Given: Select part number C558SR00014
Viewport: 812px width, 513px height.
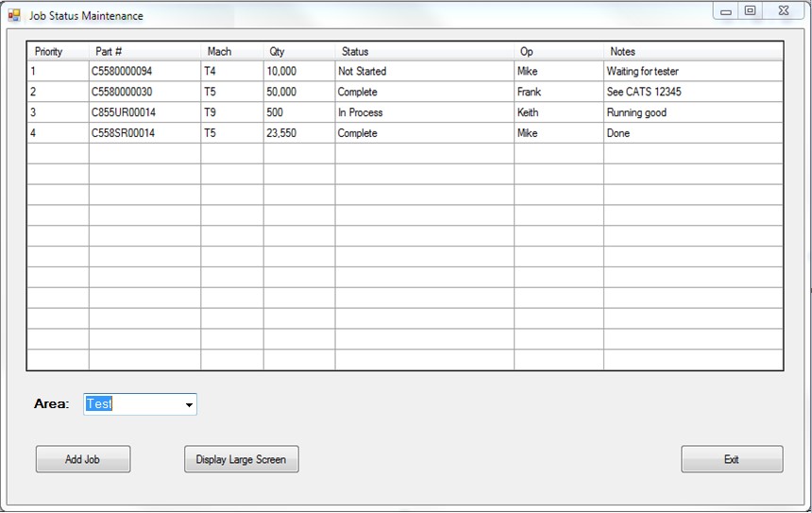Looking at the screenshot, I should (x=145, y=133).
